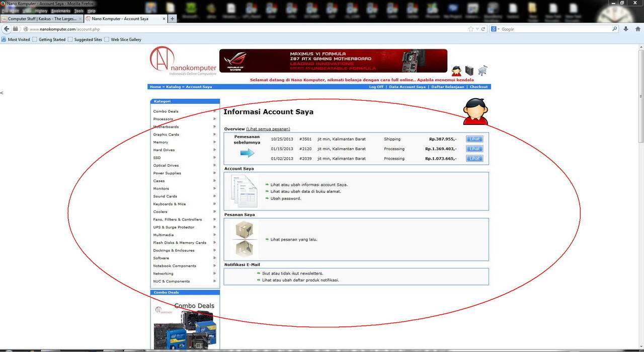Click the shopping cart icon in header
Image resolution: width=644 pixels, height=352 pixels.
(x=483, y=71)
